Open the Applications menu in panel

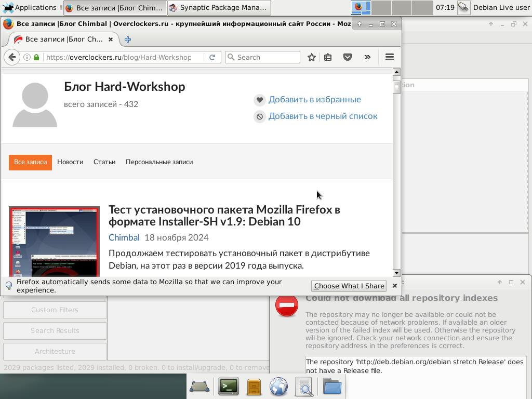29,7
